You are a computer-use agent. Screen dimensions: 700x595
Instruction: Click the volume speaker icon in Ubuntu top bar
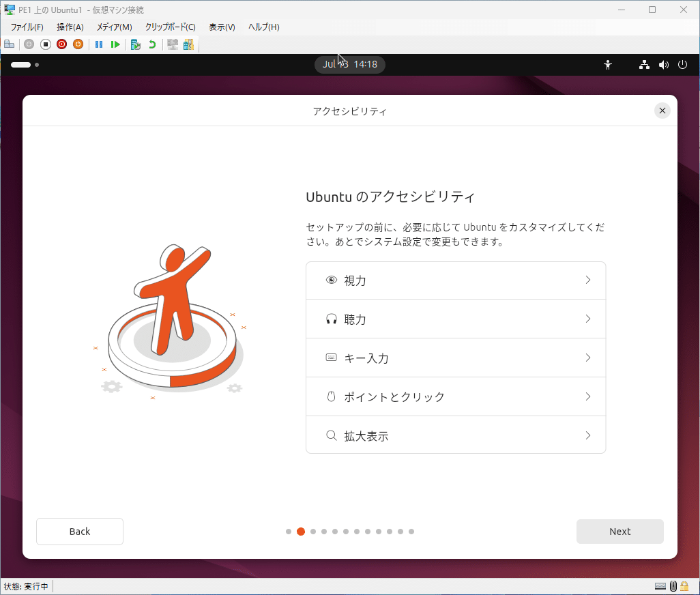coord(664,65)
